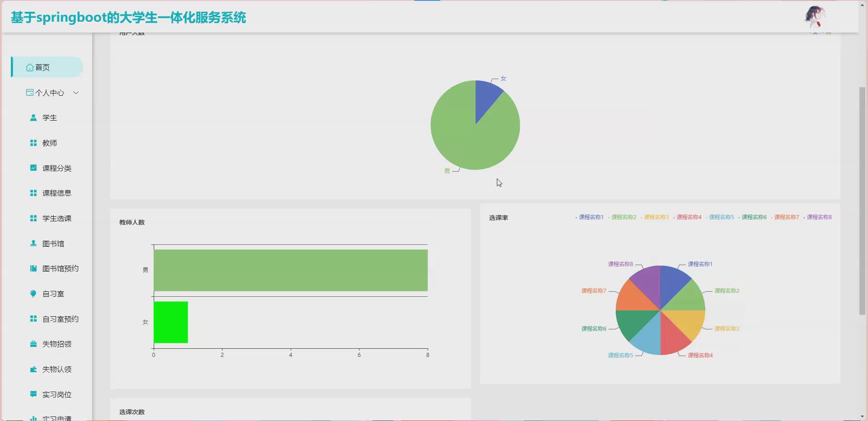Viewport: 868px width, 421px height.
Task: Click the 选课率 chart title
Action: [498, 218]
